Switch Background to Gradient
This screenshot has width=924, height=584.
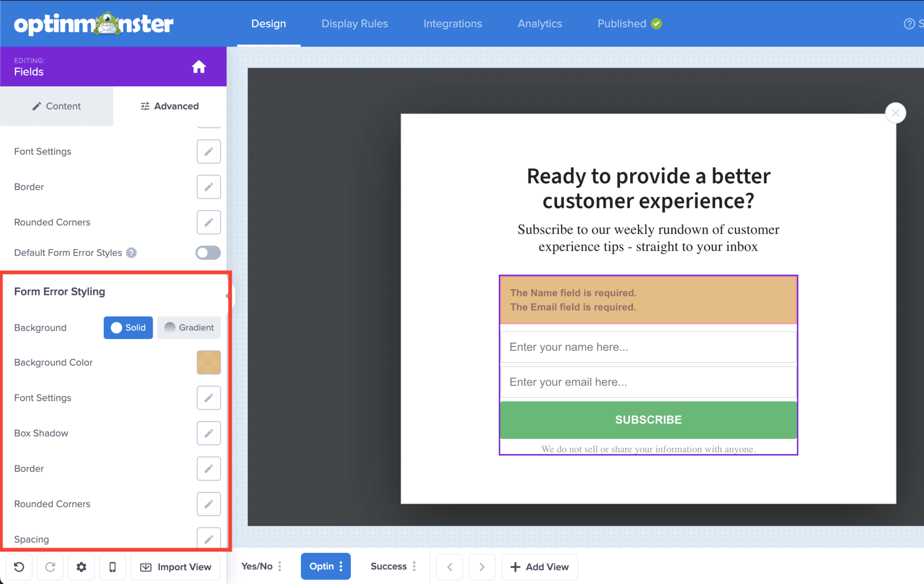[x=189, y=328]
